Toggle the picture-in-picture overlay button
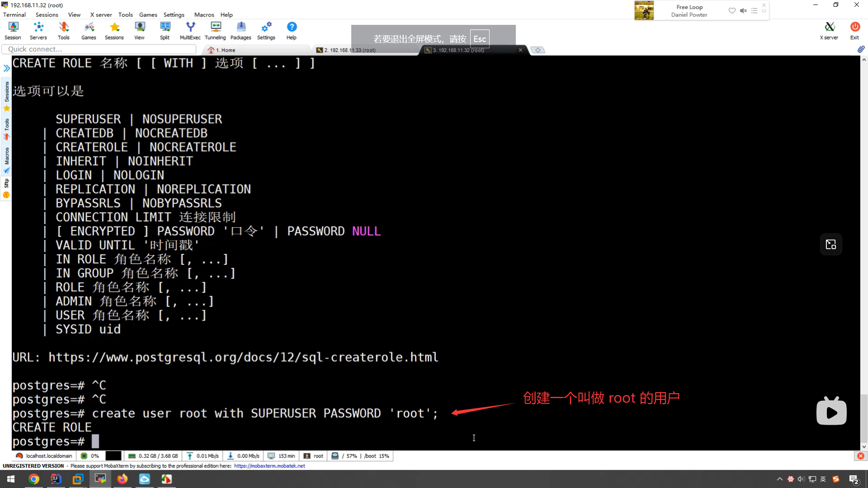Image resolution: width=868 pixels, height=488 pixels. (x=831, y=244)
